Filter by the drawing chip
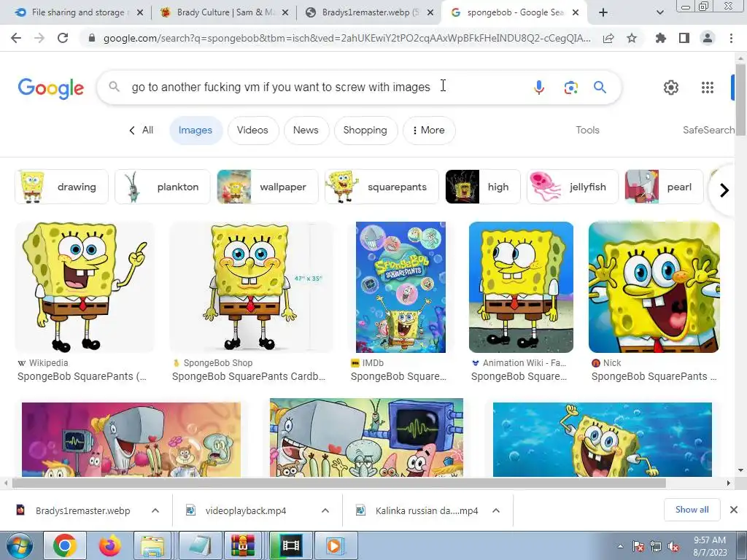Image resolution: width=747 pixels, height=560 pixels. [x=61, y=187]
